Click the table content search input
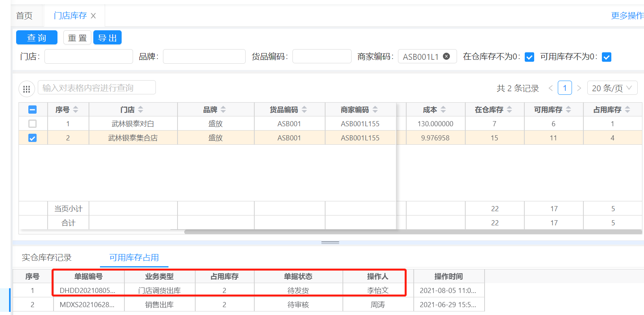This screenshot has width=644, height=315. coord(97,88)
